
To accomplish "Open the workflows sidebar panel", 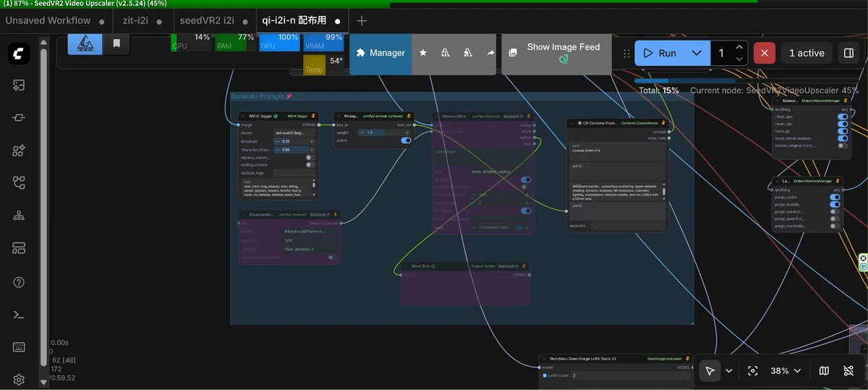I will click(x=20, y=183).
